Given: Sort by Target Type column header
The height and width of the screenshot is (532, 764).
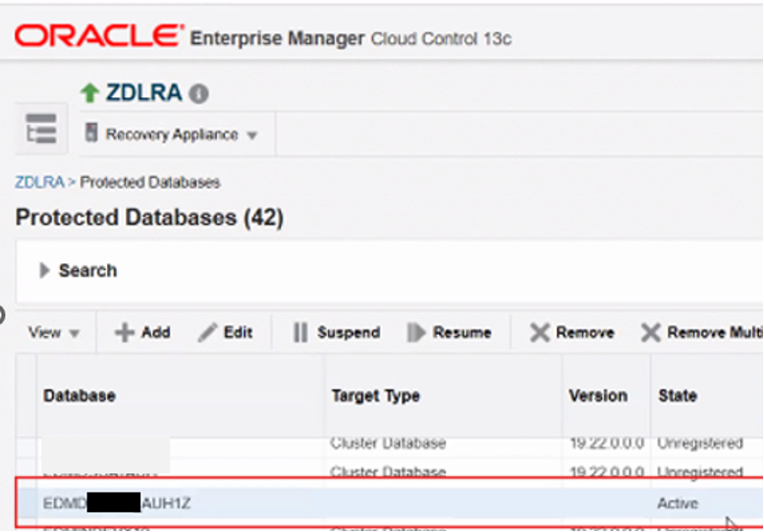Looking at the screenshot, I should [375, 396].
